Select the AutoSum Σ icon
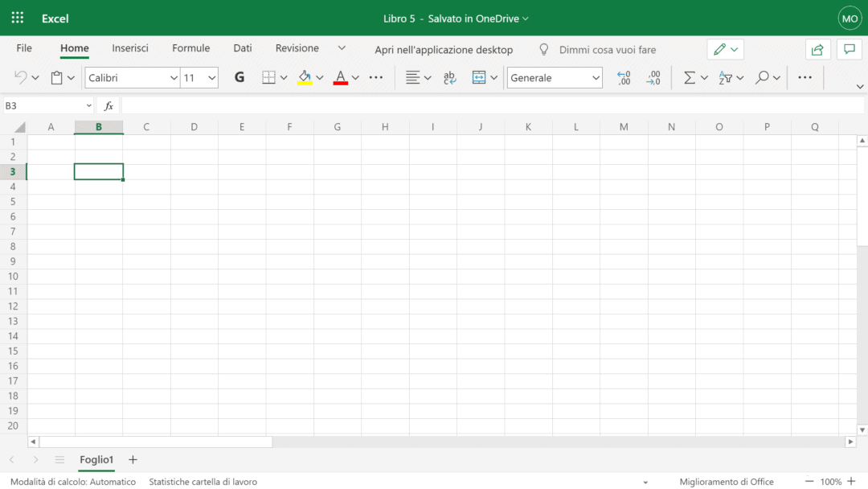This screenshot has width=868, height=489. 689,77
